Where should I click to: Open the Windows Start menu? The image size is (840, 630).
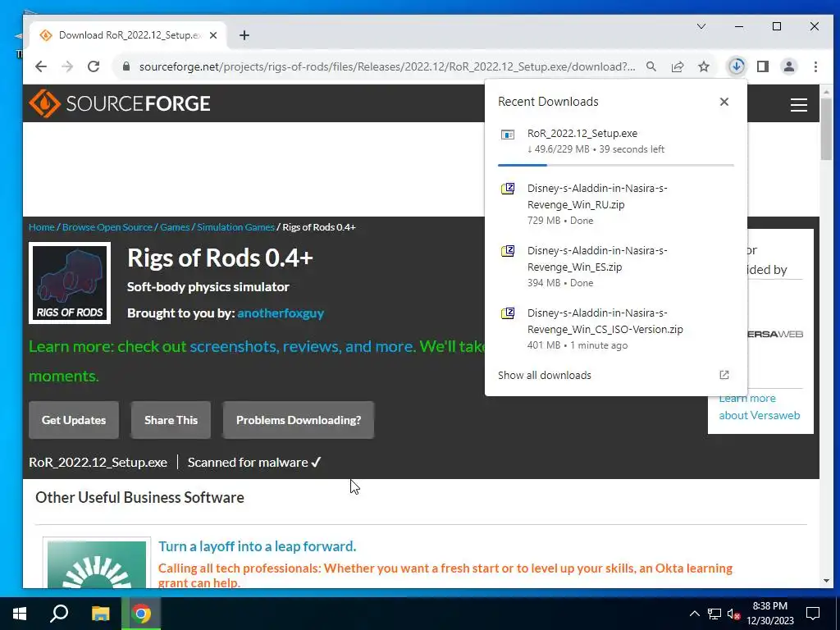click(x=20, y=614)
